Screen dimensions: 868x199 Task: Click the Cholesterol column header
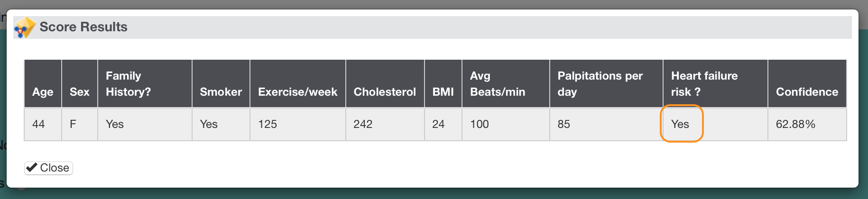385,83
